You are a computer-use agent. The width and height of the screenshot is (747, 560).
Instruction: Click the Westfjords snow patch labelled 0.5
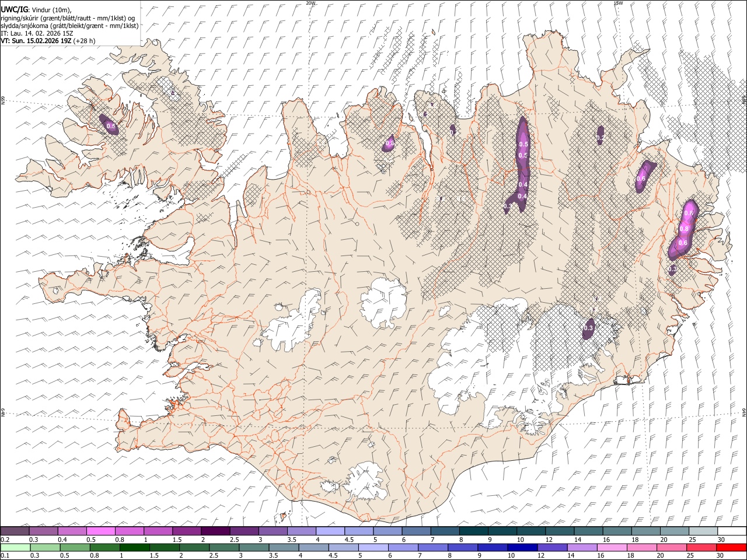coord(109,125)
